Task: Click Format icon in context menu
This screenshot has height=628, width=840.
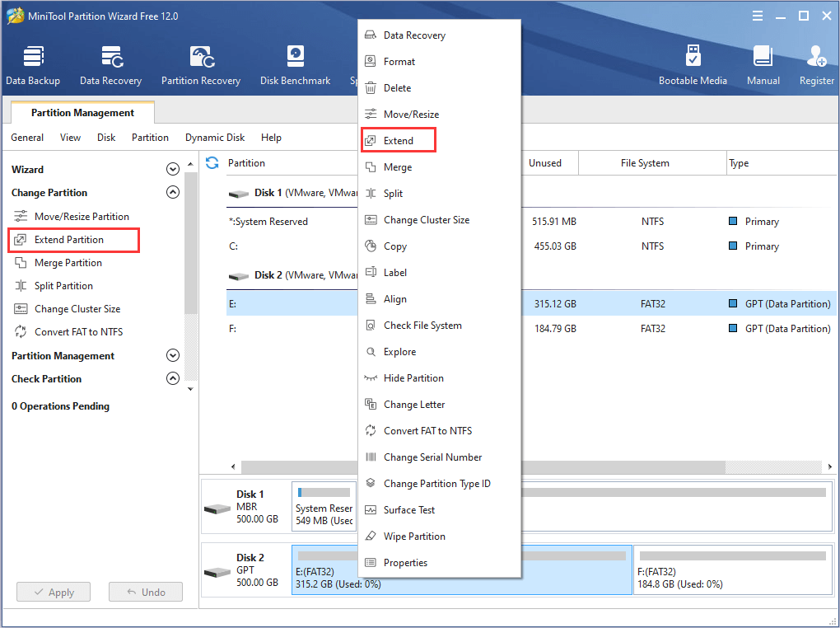Action: pos(371,61)
